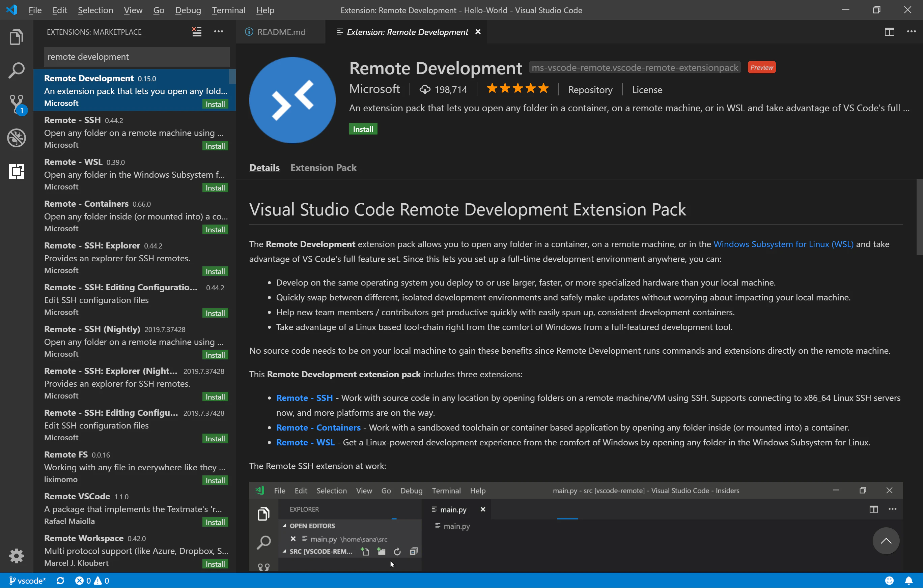Follow the Remote - SSH link in description
This screenshot has width=923, height=588.
(x=304, y=398)
